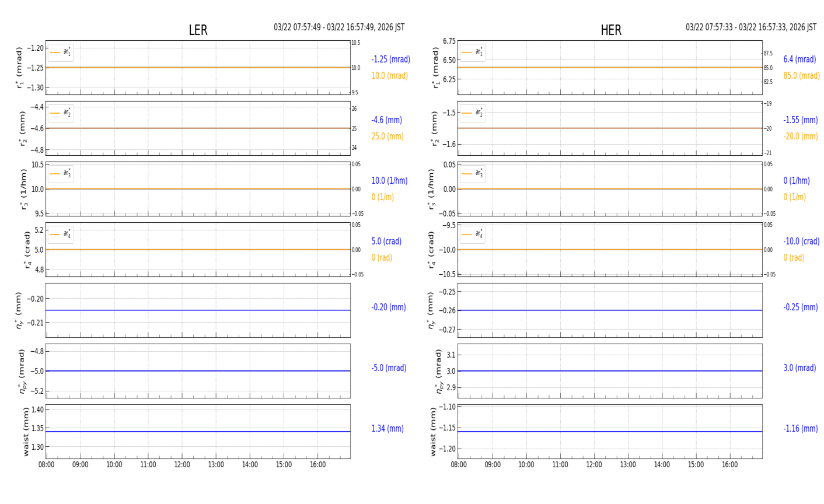This screenshot has width=824, height=504.
Task: Select the ηpy* (mrad) axis label in LER
Action: (x=23, y=371)
